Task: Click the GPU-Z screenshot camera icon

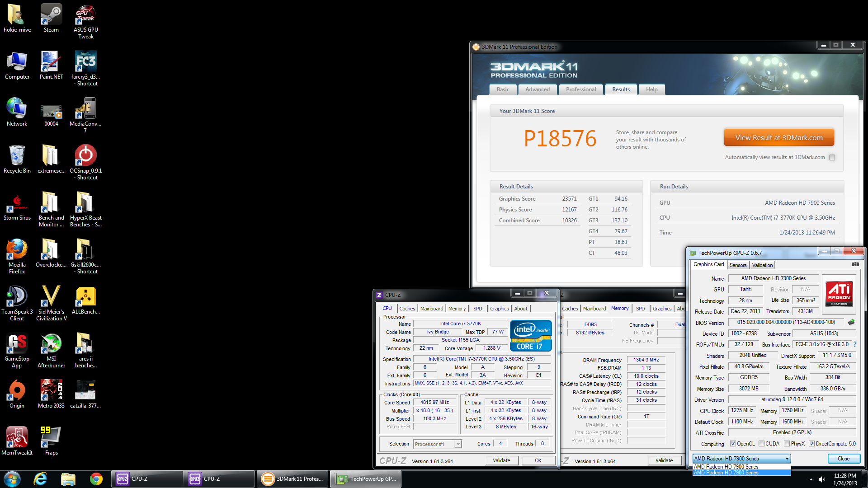Action: (x=855, y=264)
